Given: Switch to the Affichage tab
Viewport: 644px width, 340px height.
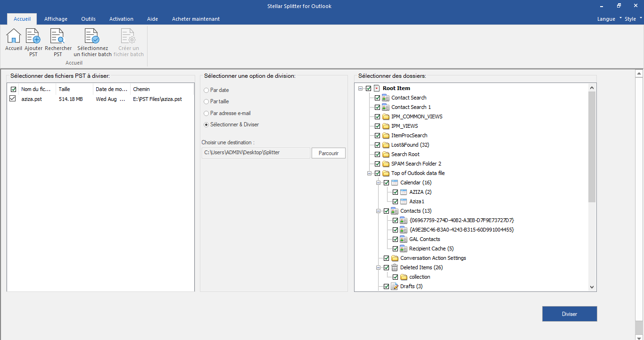Looking at the screenshot, I should click(56, 19).
